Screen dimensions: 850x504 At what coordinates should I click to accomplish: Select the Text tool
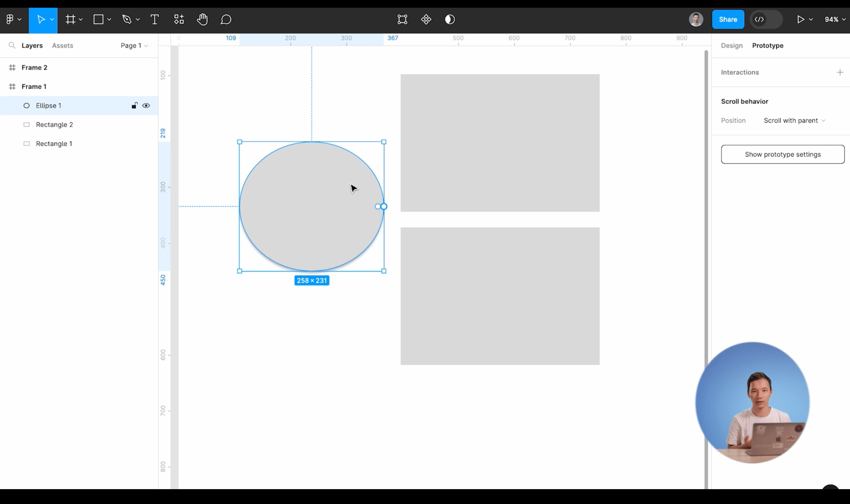[x=155, y=19]
